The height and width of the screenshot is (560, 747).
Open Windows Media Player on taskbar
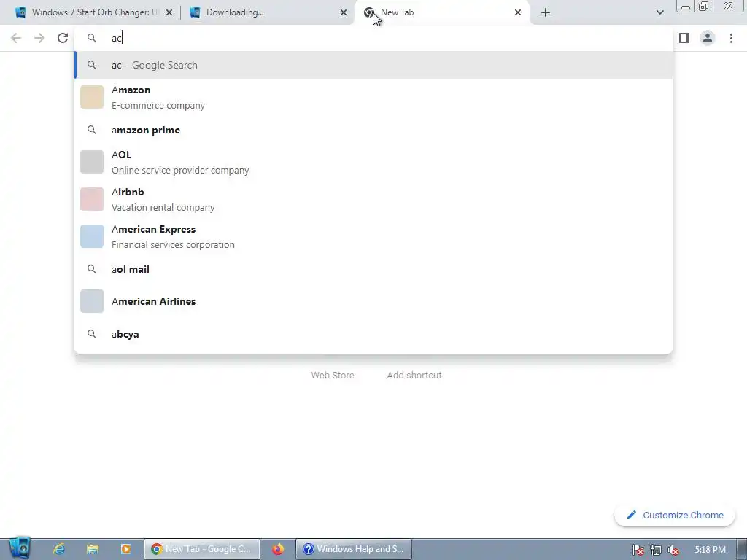(x=125, y=549)
